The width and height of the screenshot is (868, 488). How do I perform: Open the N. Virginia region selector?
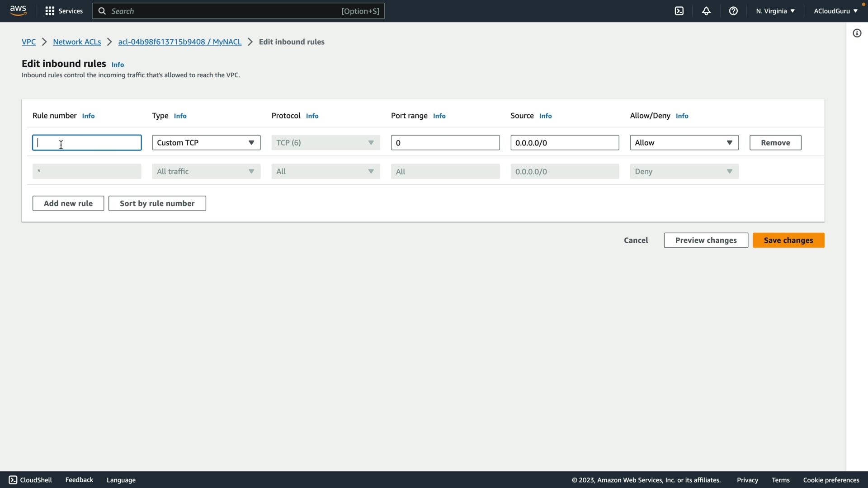pyautogui.click(x=775, y=11)
